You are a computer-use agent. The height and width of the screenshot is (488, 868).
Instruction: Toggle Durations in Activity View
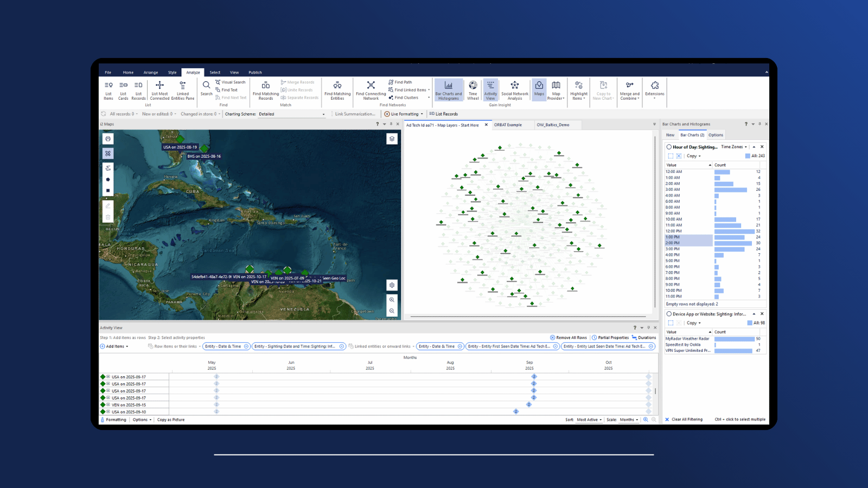coord(644,337)
